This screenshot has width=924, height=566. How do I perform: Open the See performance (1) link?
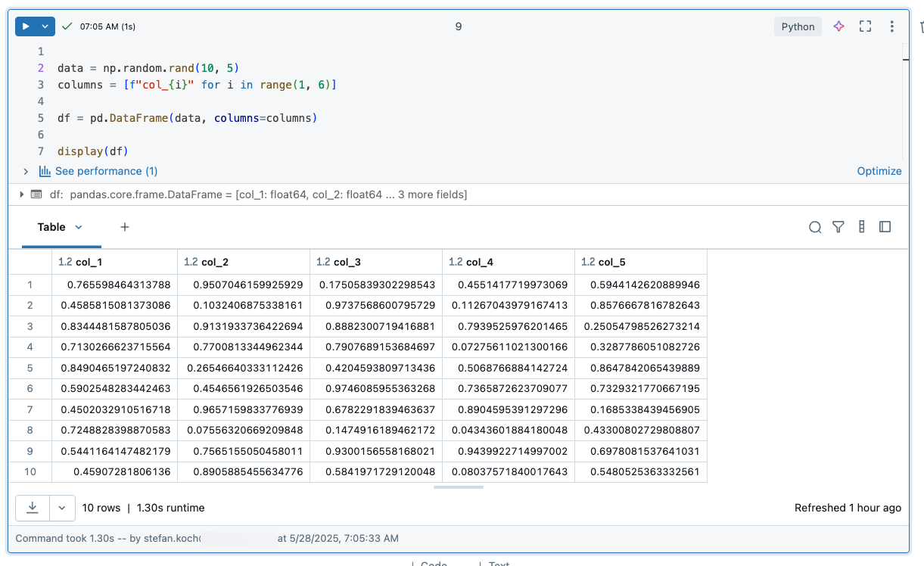[x=106, y=171]
